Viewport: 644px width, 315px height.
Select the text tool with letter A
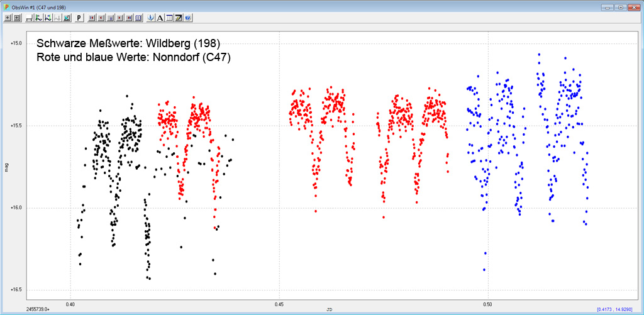[160, 18]
